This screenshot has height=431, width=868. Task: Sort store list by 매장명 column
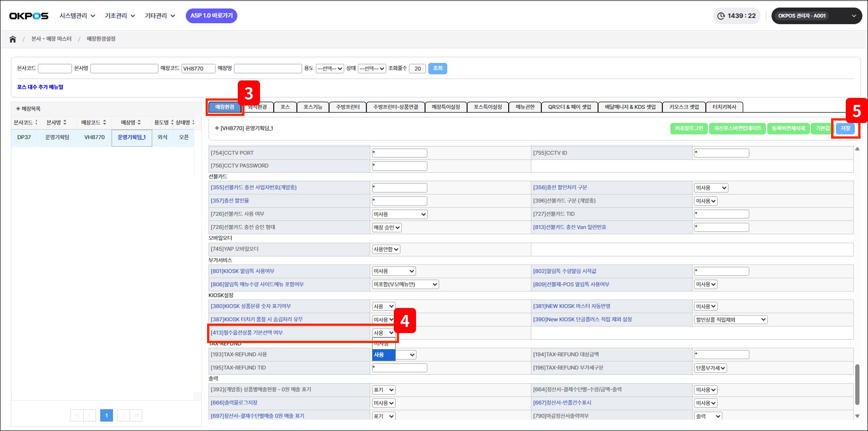(131, 123)
